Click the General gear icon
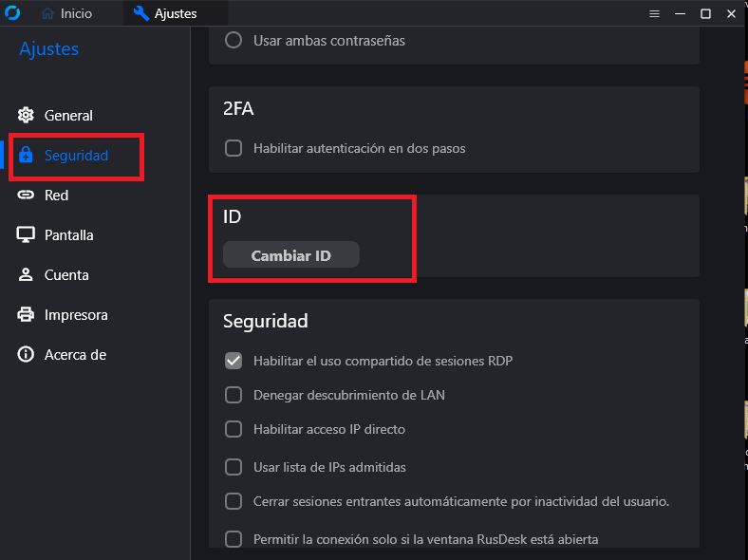The image size is (748, 560). pyautogui.click(x=26, y=115)
